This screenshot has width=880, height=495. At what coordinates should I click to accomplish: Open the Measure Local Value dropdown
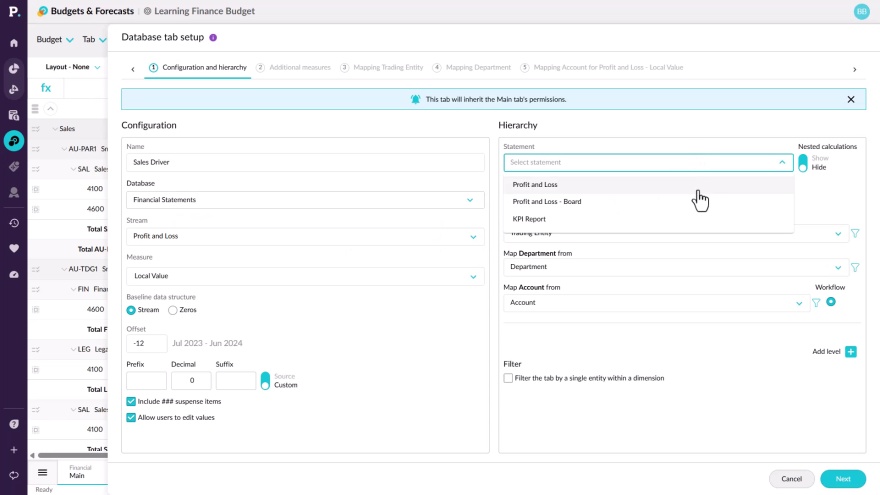coord(305,276)
